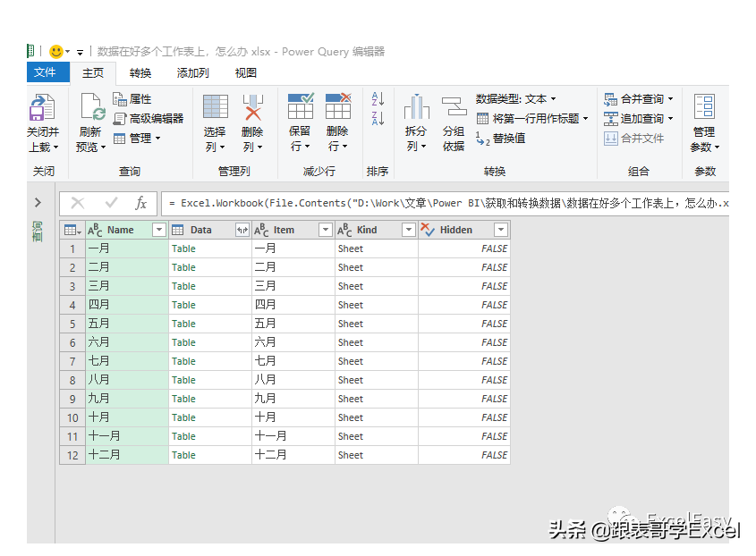The image size is (756, 556).
Task: Open the quick access toolbar customize arrow
Action: pyautogui.click(x=80, y=52)
